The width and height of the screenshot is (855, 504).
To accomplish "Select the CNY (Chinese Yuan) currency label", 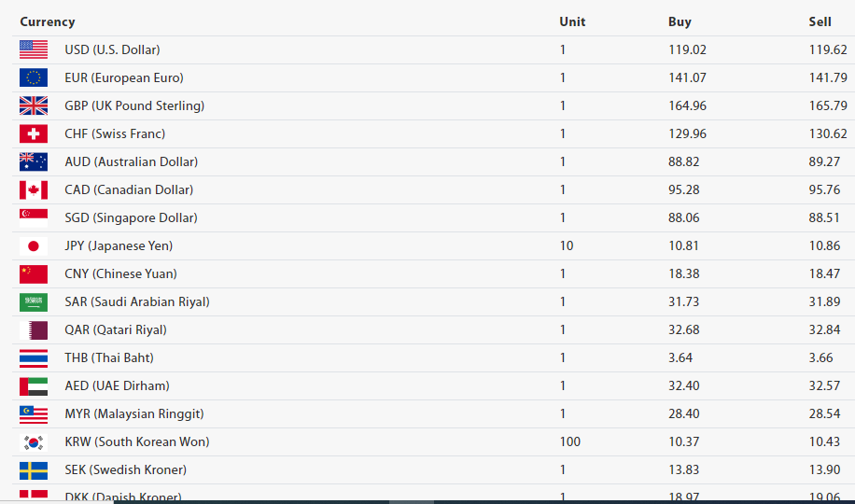I will tap(120, 273).
